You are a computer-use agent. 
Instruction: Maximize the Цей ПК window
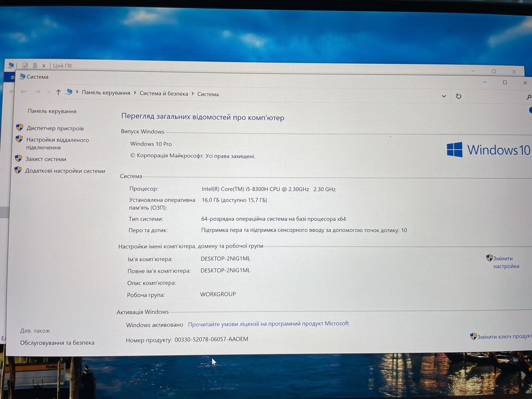tap(494, 71)
